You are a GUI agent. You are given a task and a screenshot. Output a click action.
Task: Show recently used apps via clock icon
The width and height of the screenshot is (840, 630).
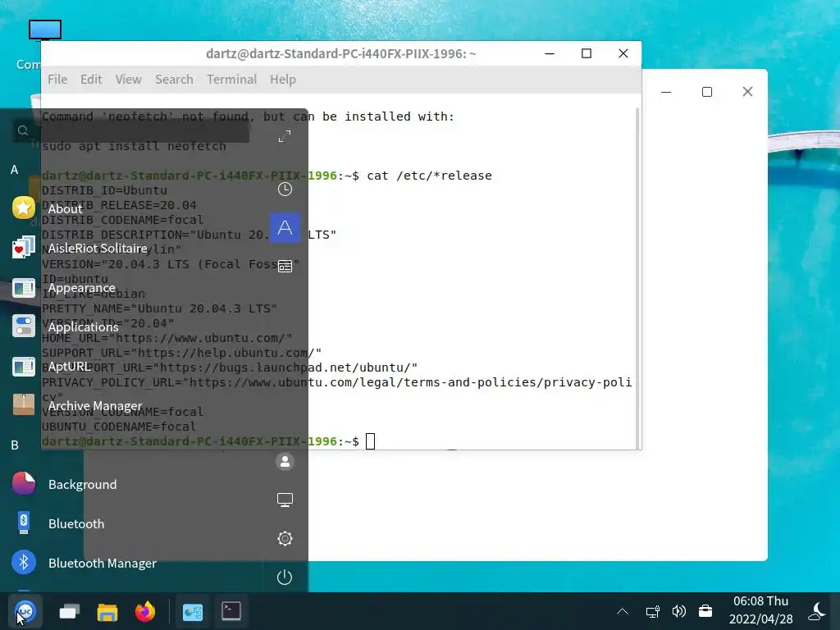coord(285,189)
